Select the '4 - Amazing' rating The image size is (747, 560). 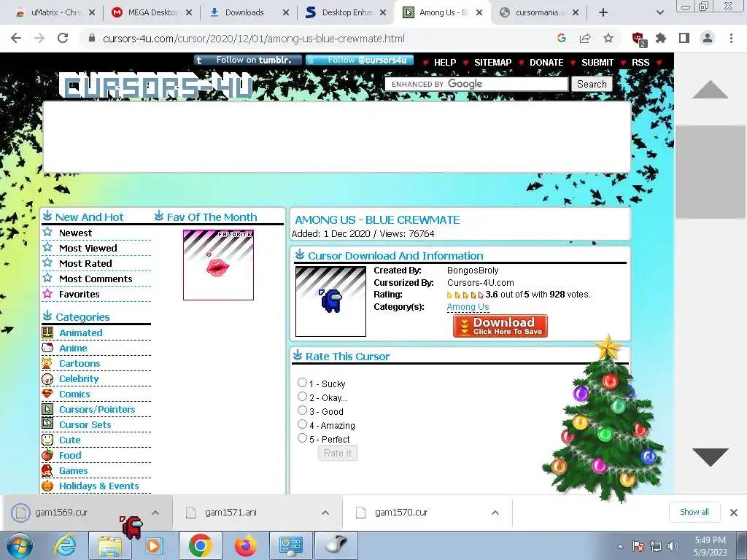pos(302,424)
